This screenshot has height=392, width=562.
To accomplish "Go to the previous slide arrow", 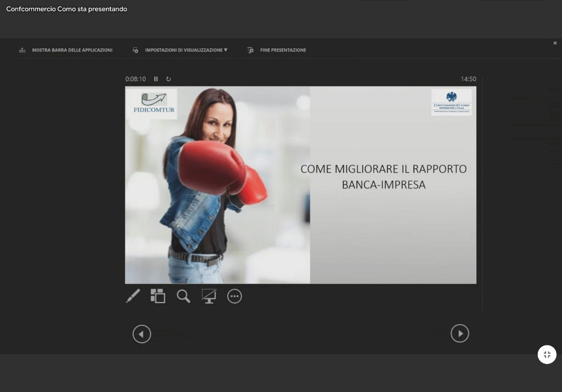I will click(142, 333).
